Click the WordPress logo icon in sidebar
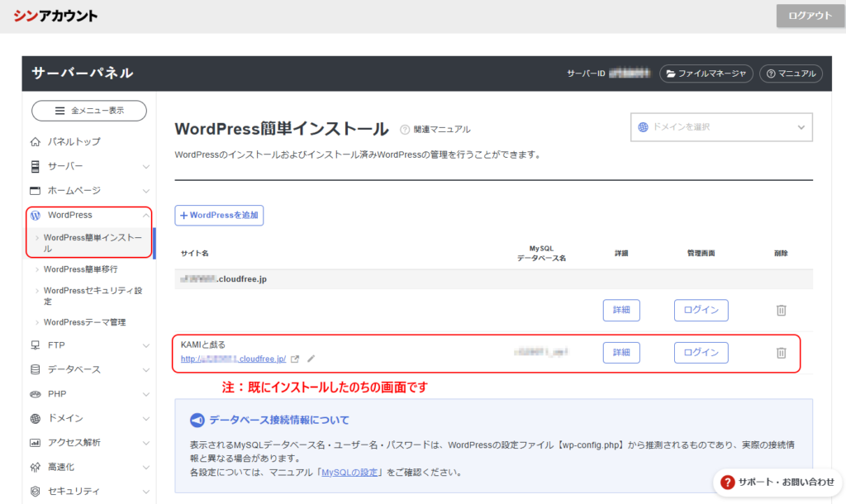The image size is (846, 504). point(36,216)
